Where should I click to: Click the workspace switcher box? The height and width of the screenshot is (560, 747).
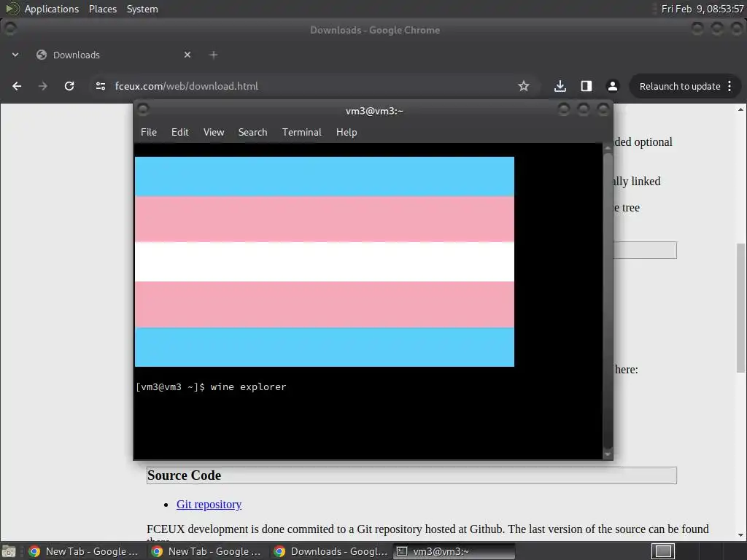663,551
